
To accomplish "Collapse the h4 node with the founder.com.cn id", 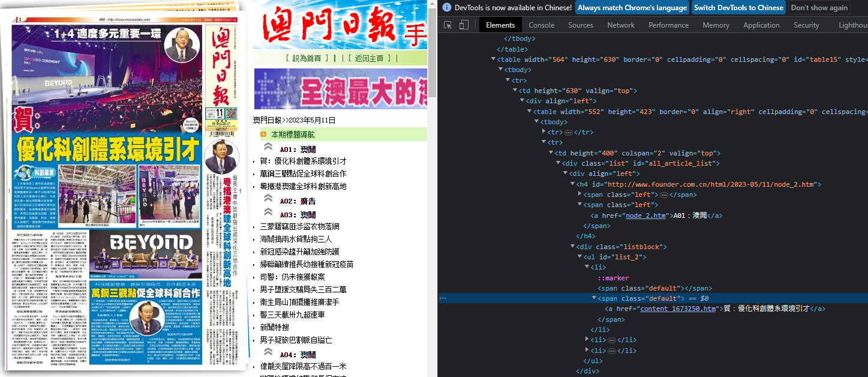I will [x=572, y=184].
